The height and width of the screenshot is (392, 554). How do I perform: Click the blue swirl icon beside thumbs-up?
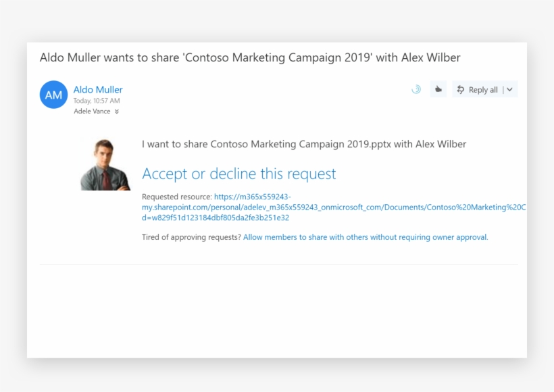tap(416, 89)
